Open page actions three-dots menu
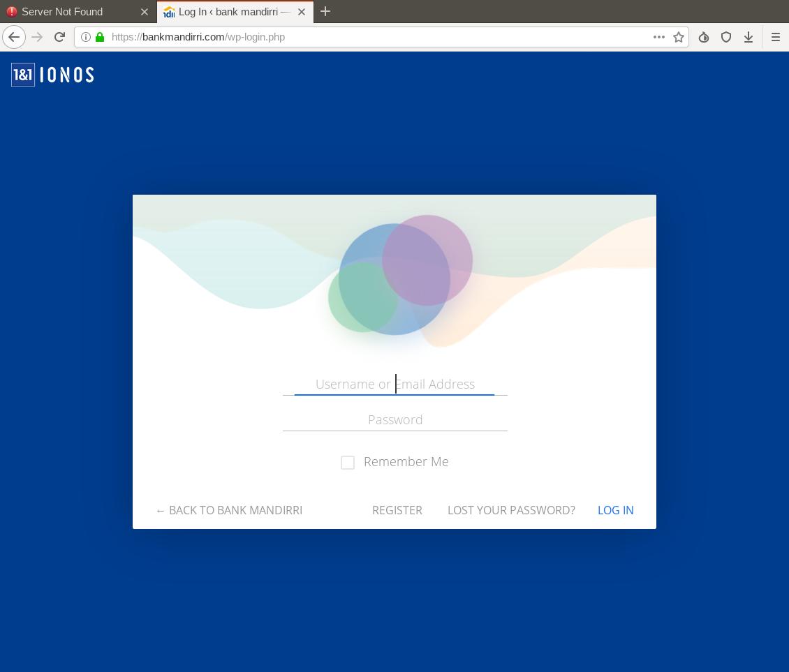Viewport: 789px width, 672px height. [x=658, y=37]
